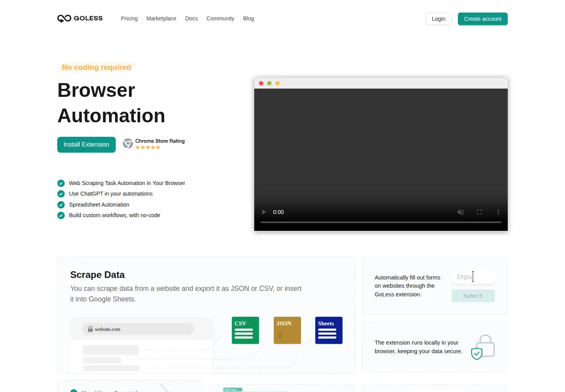Screen dimensions: 565x392
Task: Click the Create account button
Action: (483, 19)
